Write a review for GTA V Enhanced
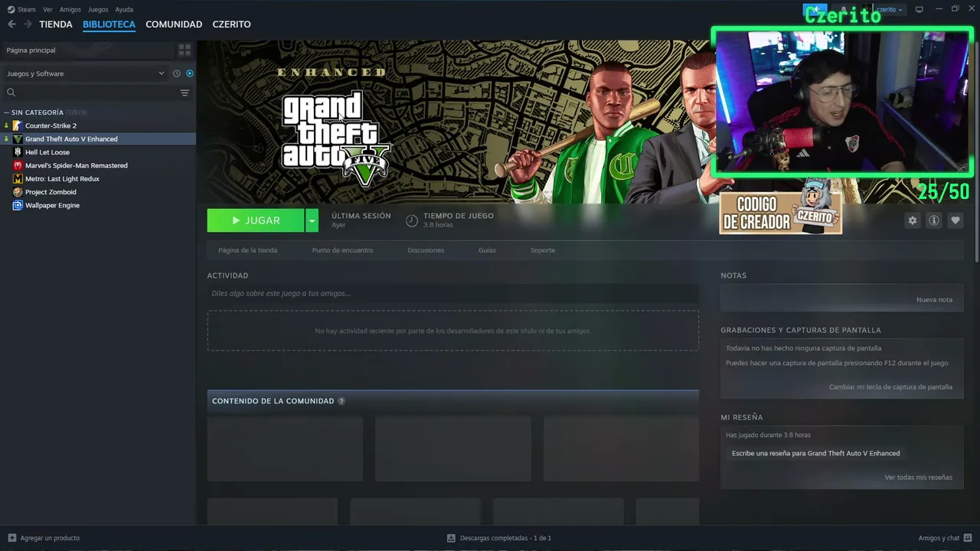The height and width of the screenshot is (551, 980). pyautogui.click(x=815, y=454)
